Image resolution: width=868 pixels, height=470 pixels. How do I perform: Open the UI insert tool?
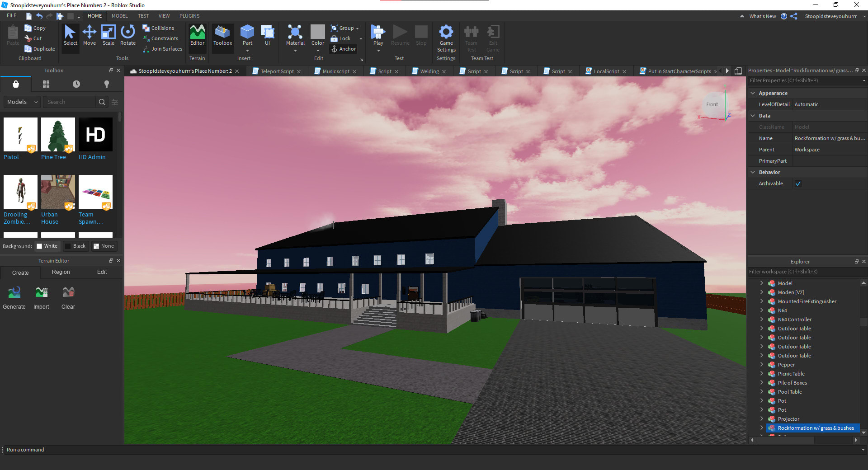point(267,35)
